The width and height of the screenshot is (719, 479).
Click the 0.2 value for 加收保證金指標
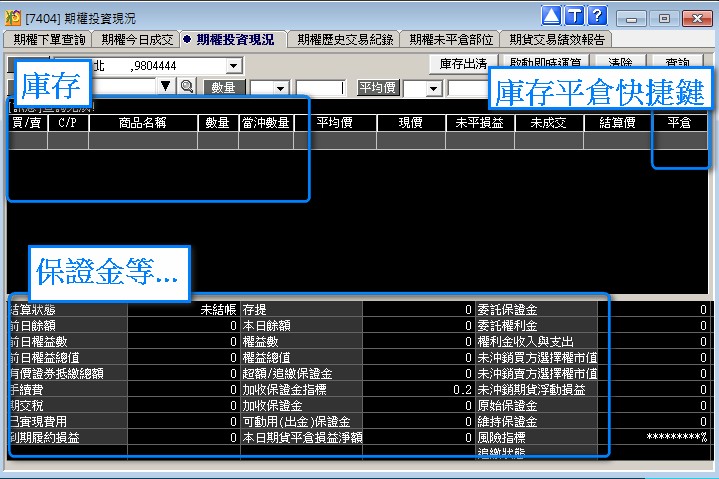pos(462,390)
